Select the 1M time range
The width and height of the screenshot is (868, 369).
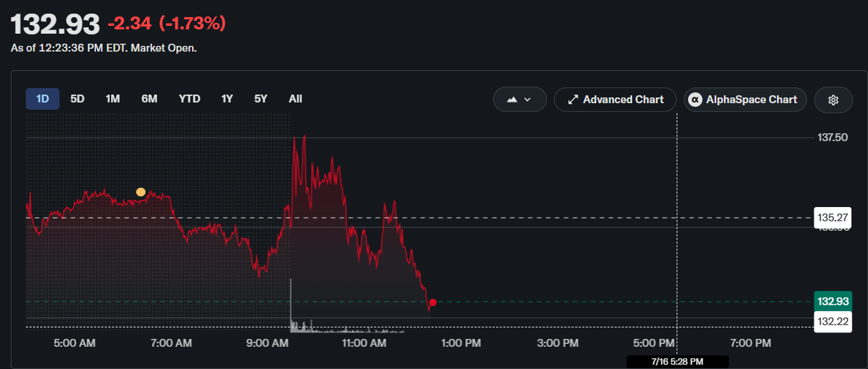(x=113, y=99)
